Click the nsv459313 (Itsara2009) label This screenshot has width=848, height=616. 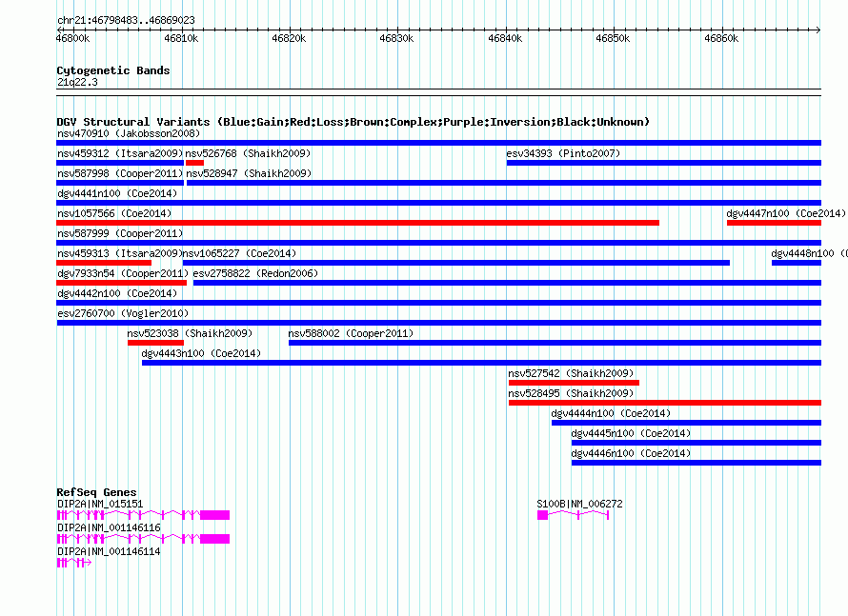click(120, 253)
